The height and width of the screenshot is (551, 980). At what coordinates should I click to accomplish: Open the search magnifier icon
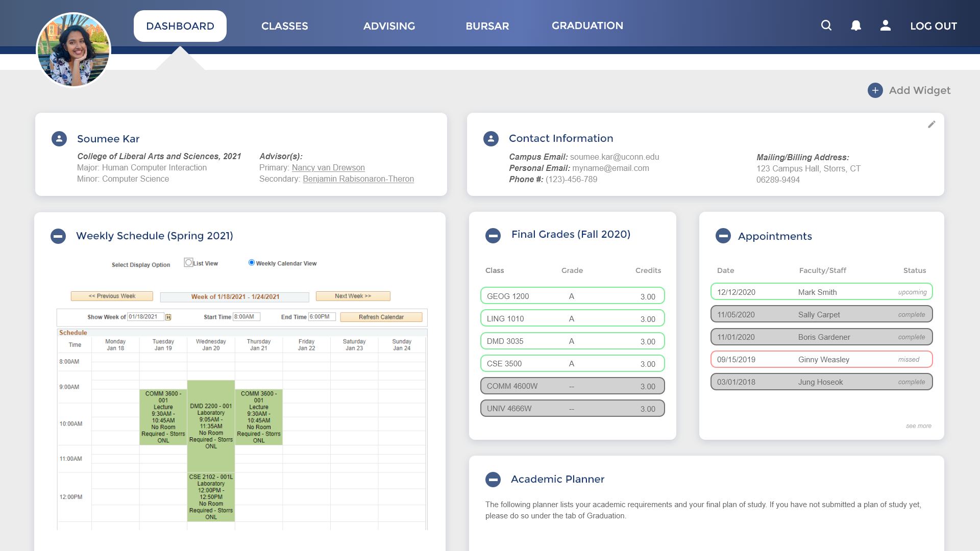826,26
